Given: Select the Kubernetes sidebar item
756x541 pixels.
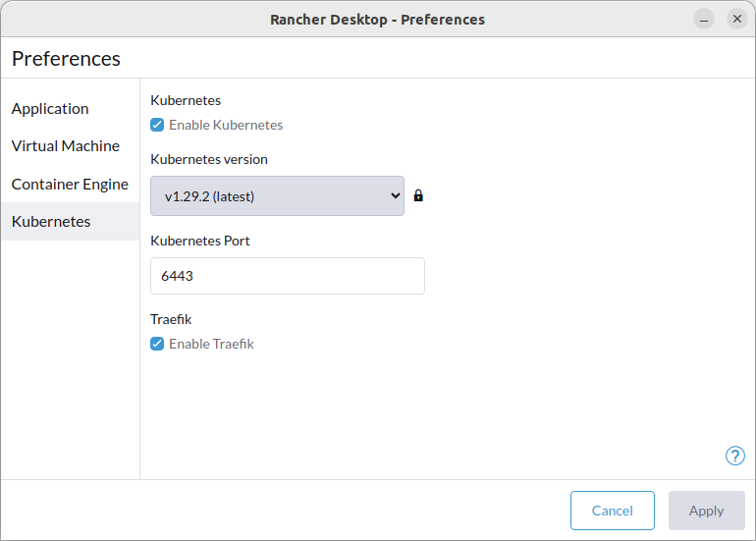Looking at the screenshot, I should (70, 221).
